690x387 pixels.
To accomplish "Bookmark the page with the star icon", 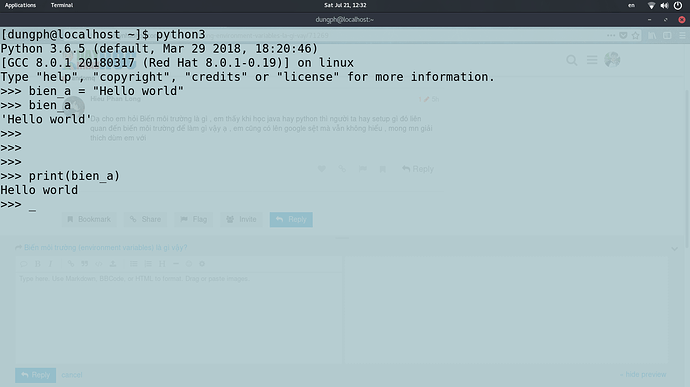I will coord(635,35).
